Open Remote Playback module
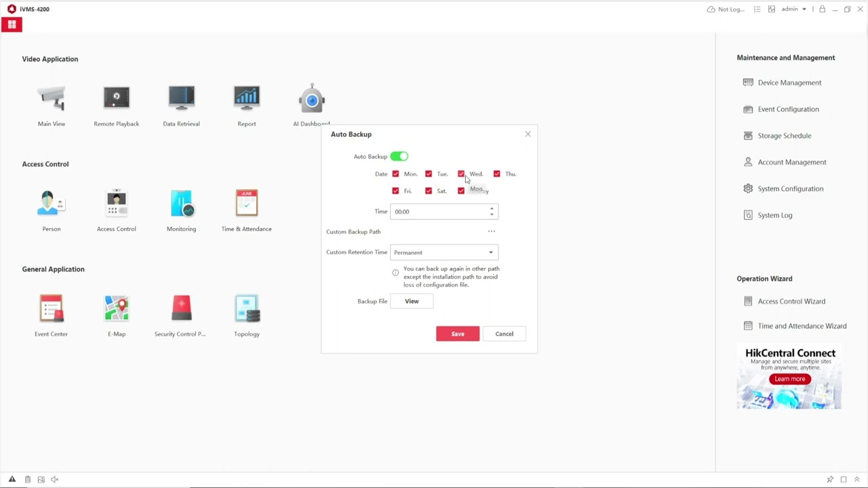The image size is (868, 488). click(117, 106)
